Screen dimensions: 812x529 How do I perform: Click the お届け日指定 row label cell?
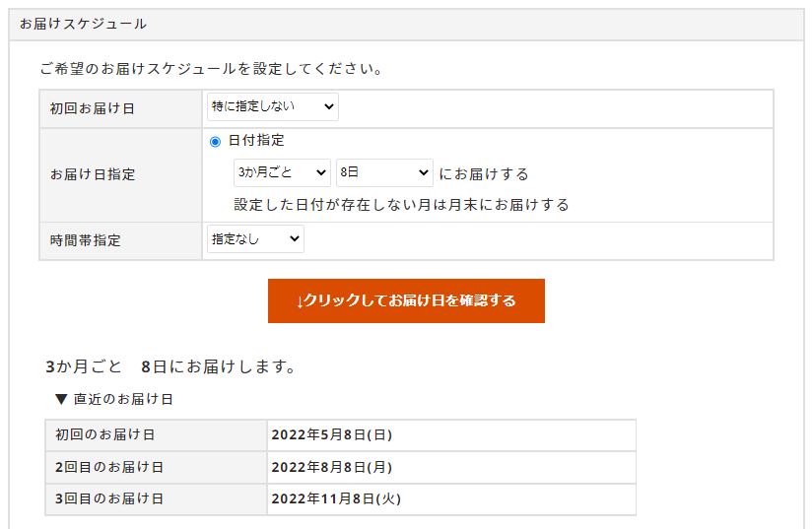(x=93, y=174)
